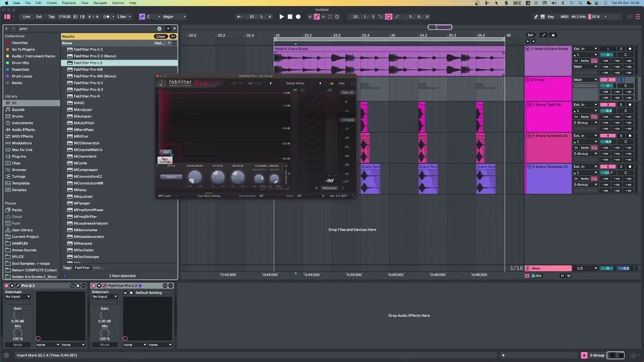
Task: Adjust the Attack knob in Pro-L 2
Action: 218,176
